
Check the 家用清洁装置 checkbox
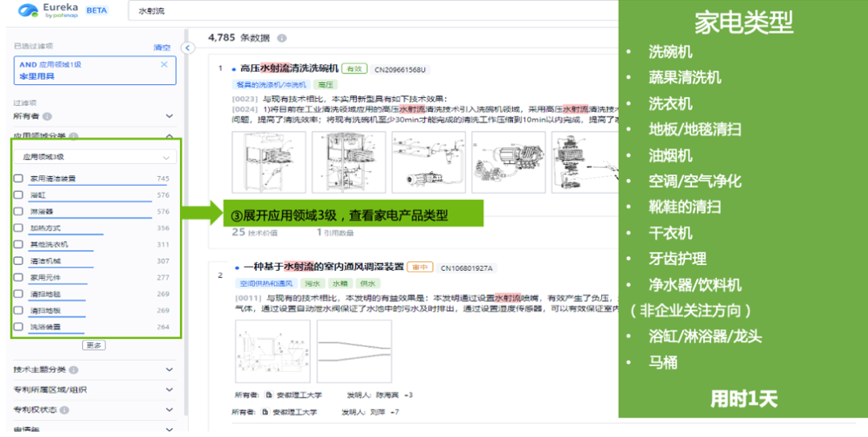[18, 178]
